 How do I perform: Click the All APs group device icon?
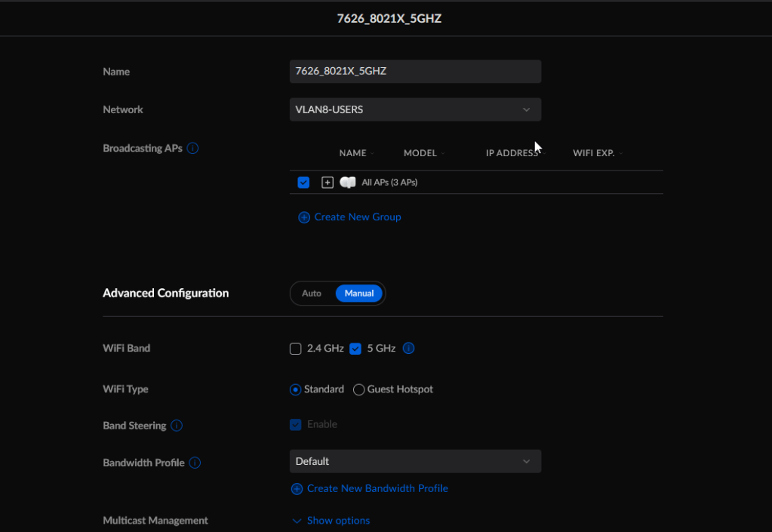pos(348,183)
